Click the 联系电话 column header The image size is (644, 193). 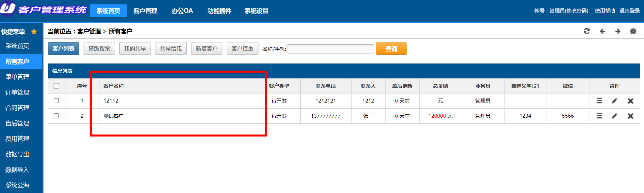coord(326,86)
